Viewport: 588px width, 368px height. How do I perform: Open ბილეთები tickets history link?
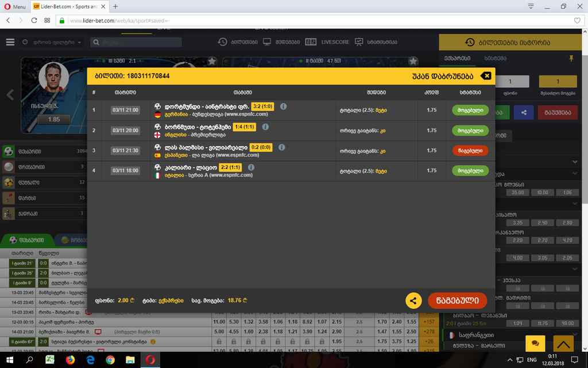click(238, 42)
